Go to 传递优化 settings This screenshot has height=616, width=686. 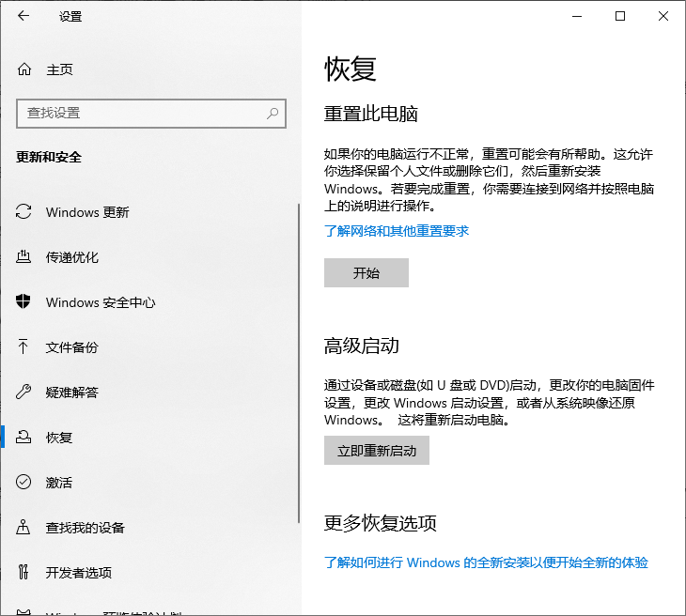[x=150, y=257]
